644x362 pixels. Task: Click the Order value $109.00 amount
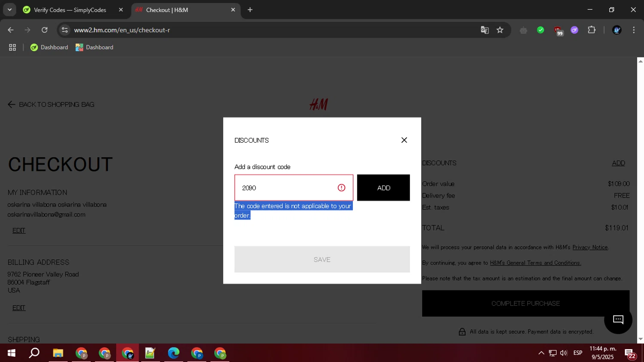(619, 184)
